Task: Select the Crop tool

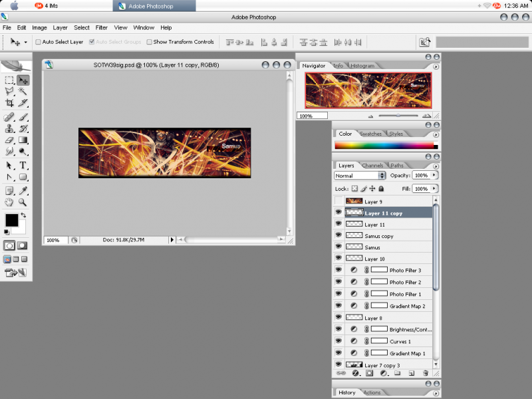Action: [9, 102]
